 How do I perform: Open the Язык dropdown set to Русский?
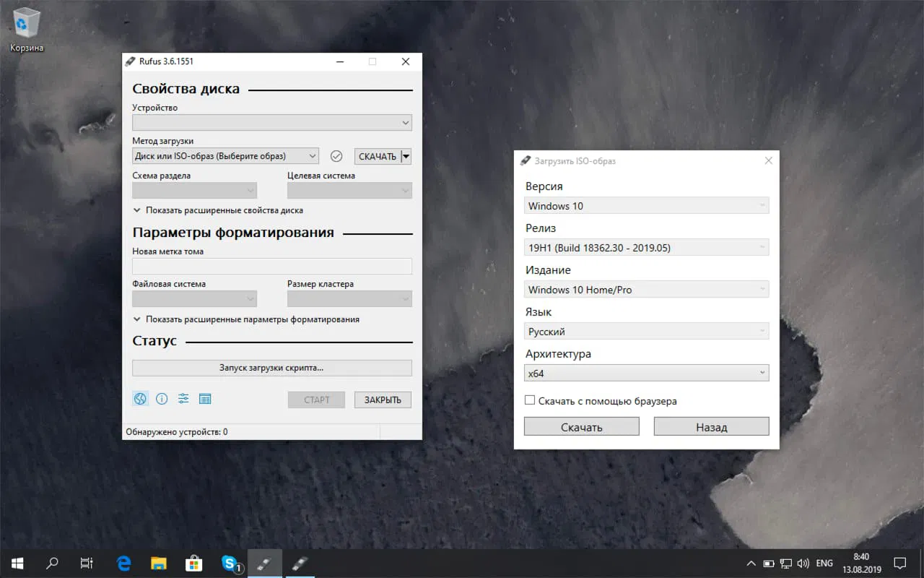pyautogui.click(x=646, y=331)
